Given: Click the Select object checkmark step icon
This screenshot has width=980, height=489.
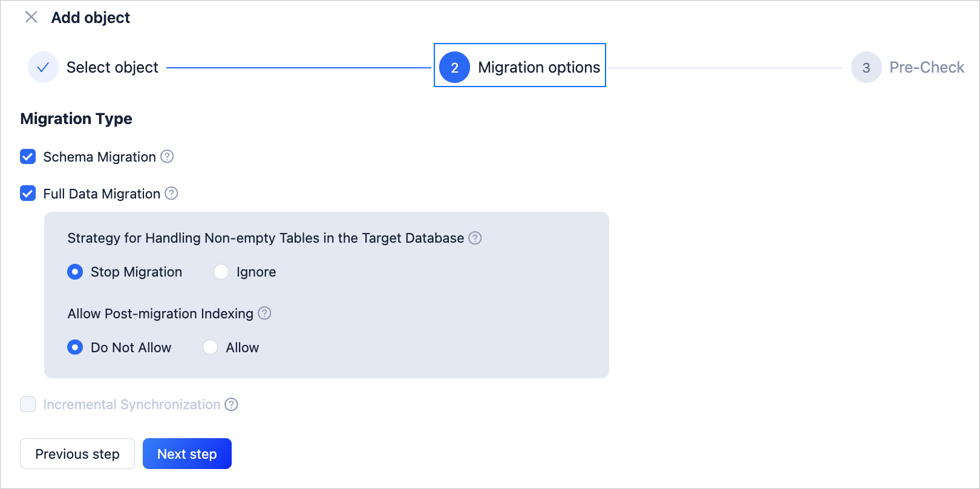Looking at the screenshot, I should (x=43, y=67).
